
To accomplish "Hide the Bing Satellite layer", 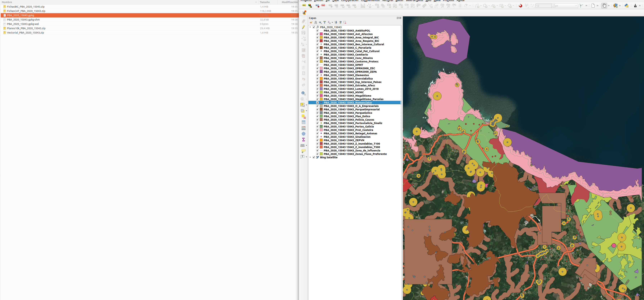I will click(x=314, y=157).
